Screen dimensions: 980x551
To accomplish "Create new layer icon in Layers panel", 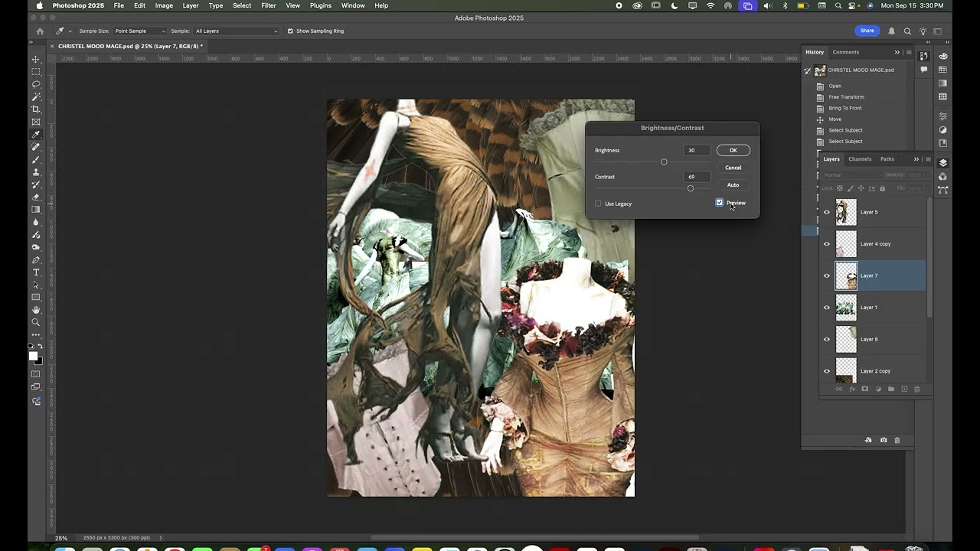I will [904, 389].
